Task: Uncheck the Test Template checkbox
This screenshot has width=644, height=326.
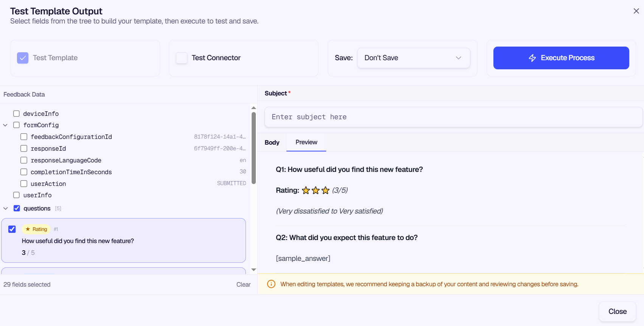Action: coord(23,58)
